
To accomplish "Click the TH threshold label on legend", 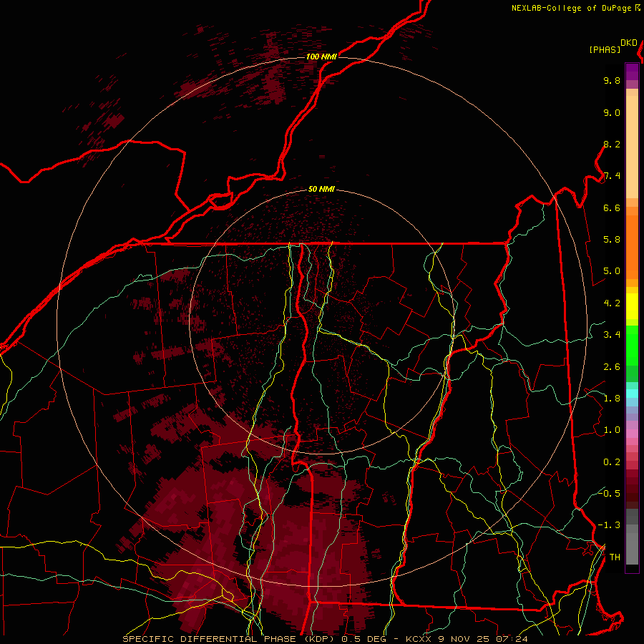I will 615,557.
